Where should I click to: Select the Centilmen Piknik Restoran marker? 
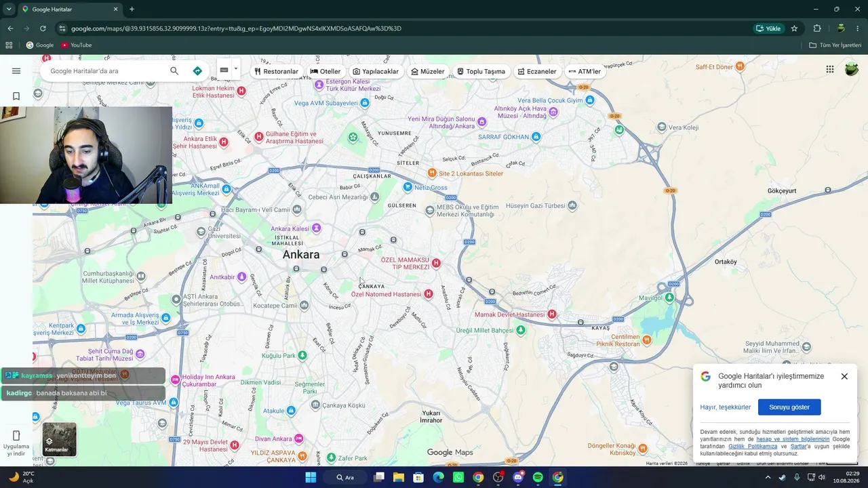646,340
